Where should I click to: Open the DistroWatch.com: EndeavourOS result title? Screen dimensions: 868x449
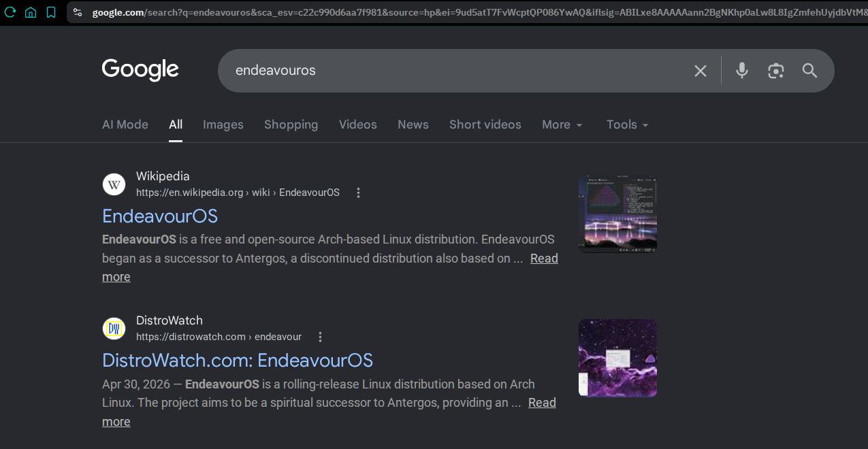tap(238, 360)
